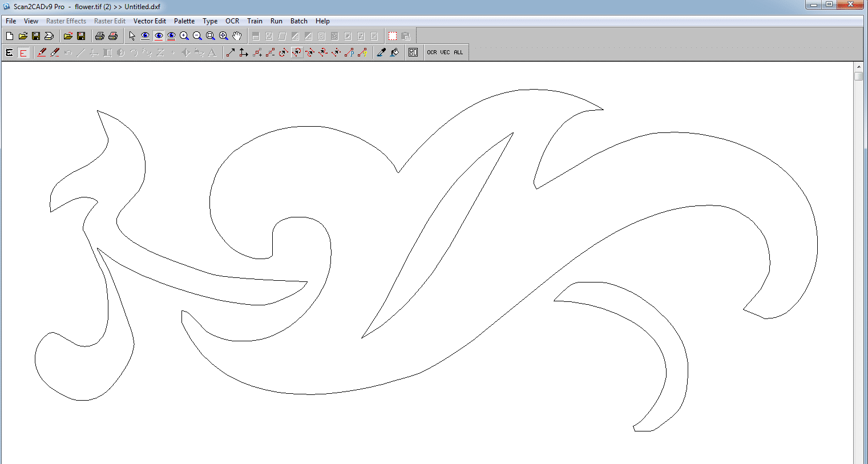Screen dimensions: 868x464
Task: Select the add vector node tool
Action: pyautogui.click(x=256, y=52)
